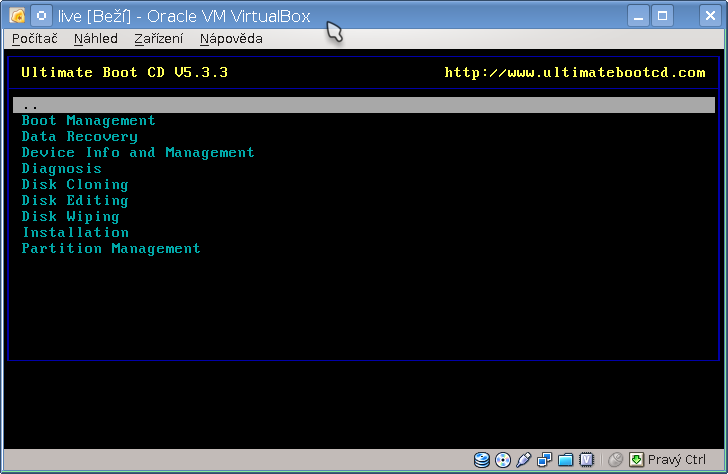The height and width of the screenshot is (474, 728).
Task: Click the mouse integration indicator icon
Action: pos(616,460)
